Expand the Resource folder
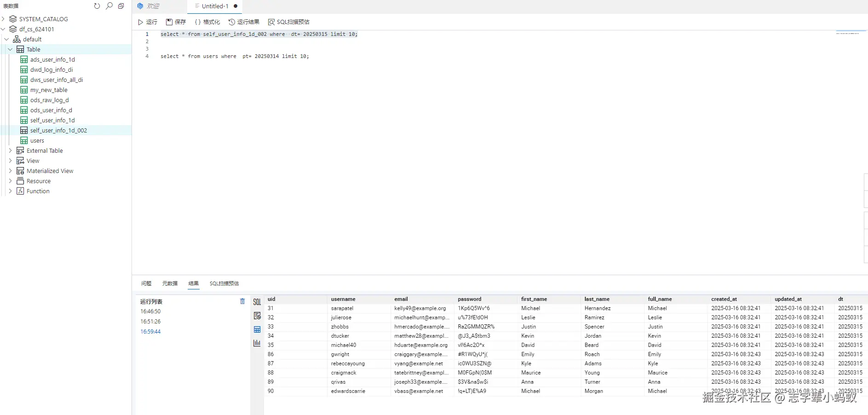Viewport: 868px width, 415px height. pyautogui.click(x=11, y=181)
